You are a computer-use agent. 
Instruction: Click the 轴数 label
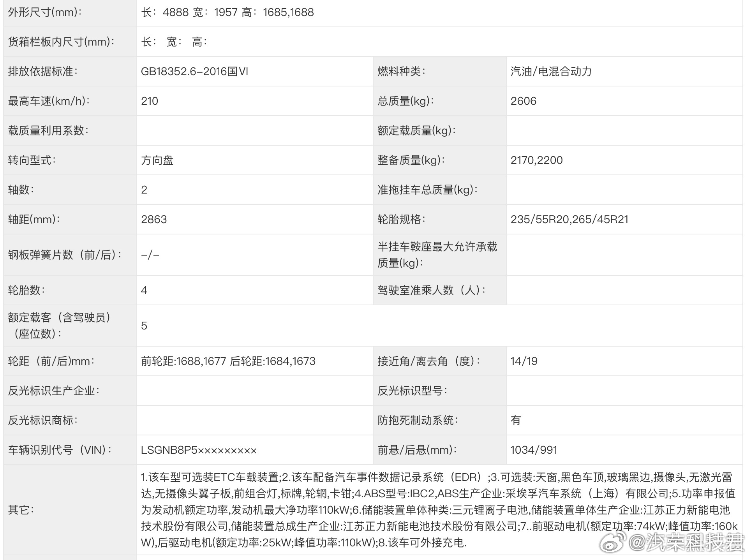pyautogui.click(x=21, y=190)
